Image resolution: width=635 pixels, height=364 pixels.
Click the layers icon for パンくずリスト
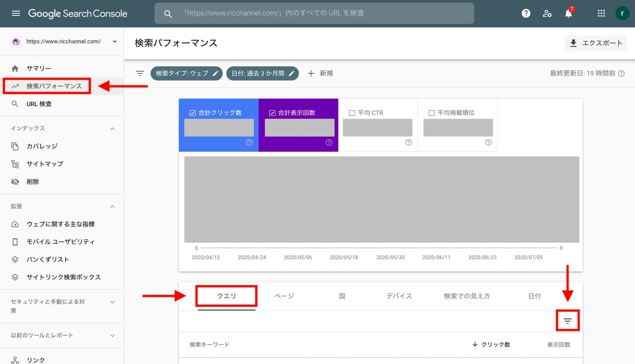click(x=15, y=260)
